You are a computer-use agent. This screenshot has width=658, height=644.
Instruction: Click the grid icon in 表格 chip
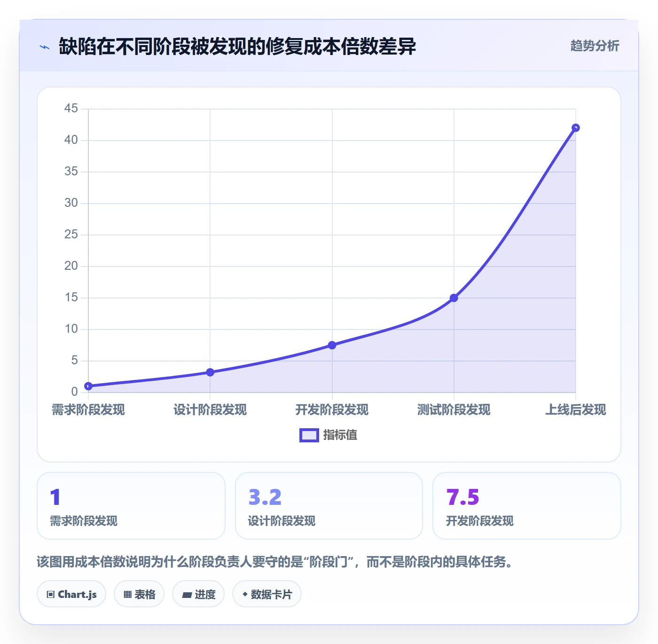point(127,595)
